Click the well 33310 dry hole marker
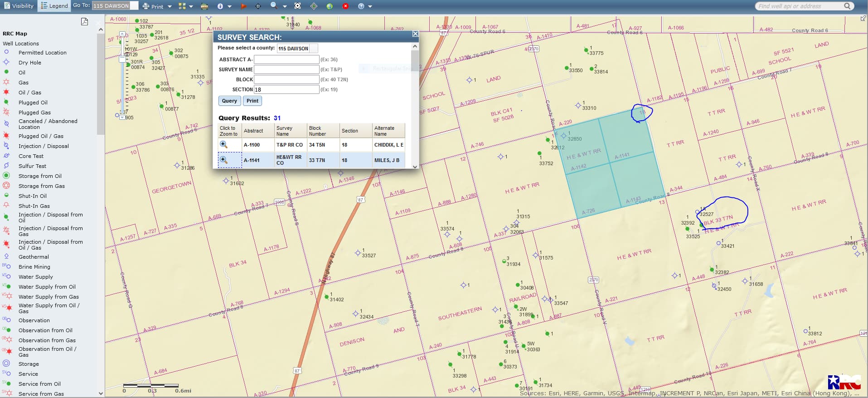Screen dimensions: 868x398 click(x=578, y=105)
